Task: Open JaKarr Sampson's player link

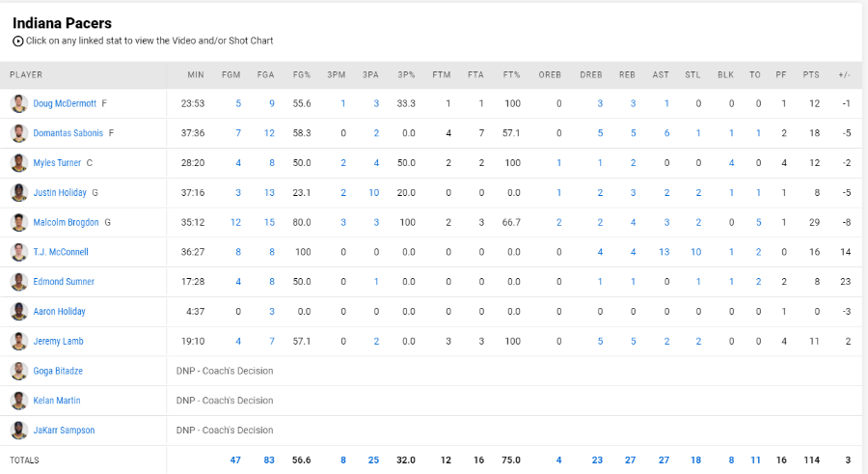Action: point(64,431)
